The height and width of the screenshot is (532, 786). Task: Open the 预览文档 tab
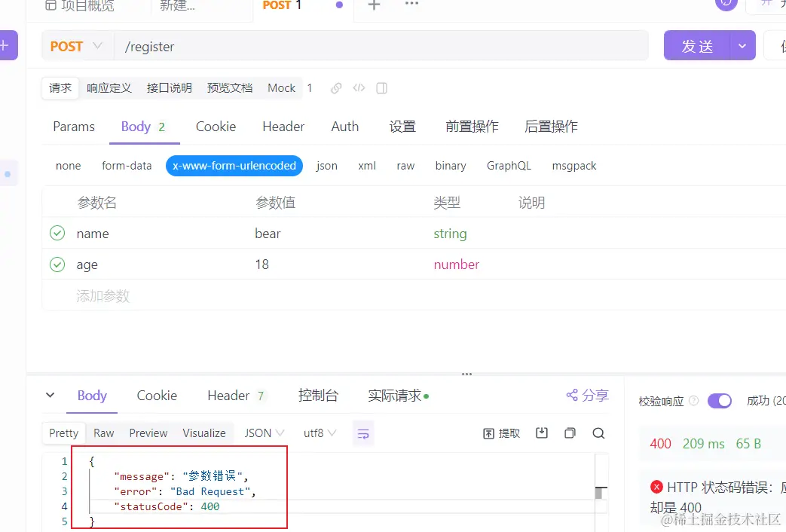coord(230,88)
